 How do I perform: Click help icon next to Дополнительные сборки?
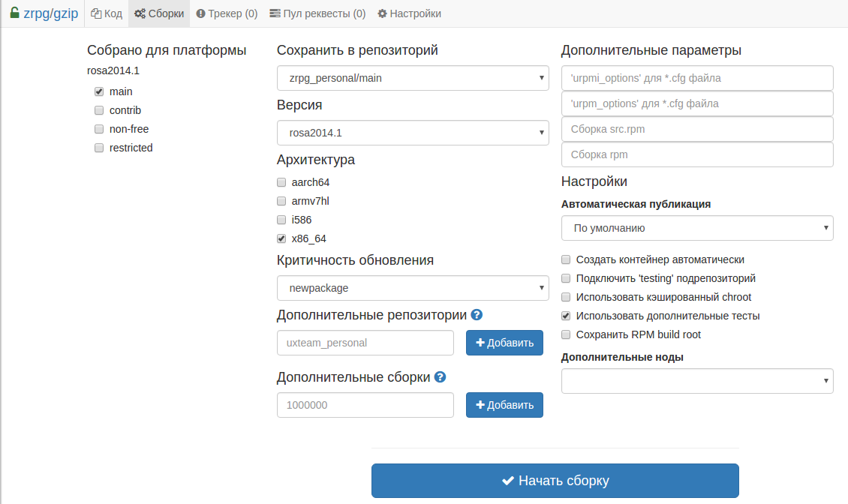[441, 377]
